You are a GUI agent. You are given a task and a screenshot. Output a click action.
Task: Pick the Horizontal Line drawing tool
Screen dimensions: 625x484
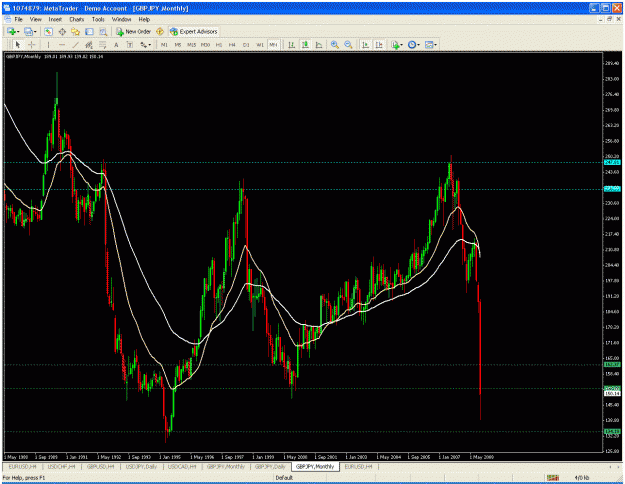[62, 45]
